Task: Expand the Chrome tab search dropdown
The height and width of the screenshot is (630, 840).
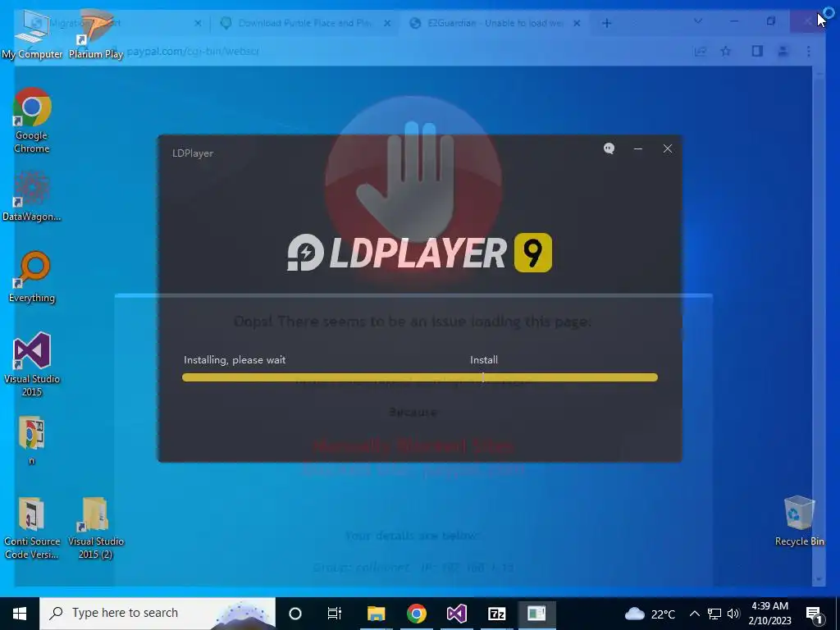Action: (x=698, y=21)
